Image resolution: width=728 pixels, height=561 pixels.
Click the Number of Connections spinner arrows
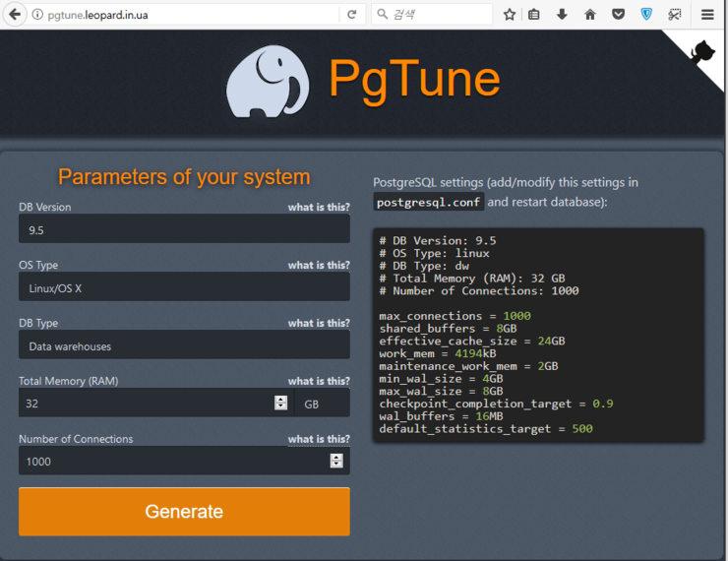(x=336, y=461)
